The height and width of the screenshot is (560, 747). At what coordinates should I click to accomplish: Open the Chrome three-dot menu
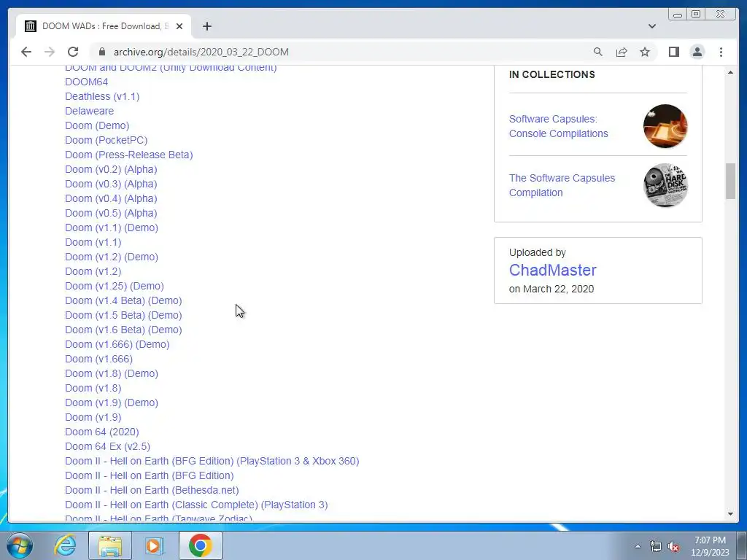tap(721, 52)
